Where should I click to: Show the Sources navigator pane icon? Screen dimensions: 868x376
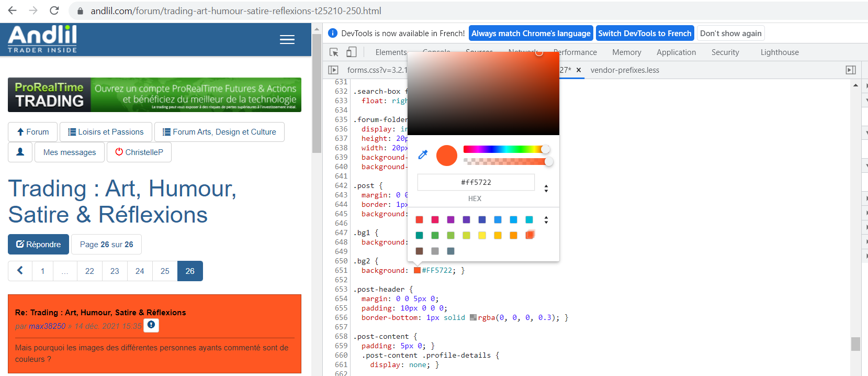[x=333, y=70]
